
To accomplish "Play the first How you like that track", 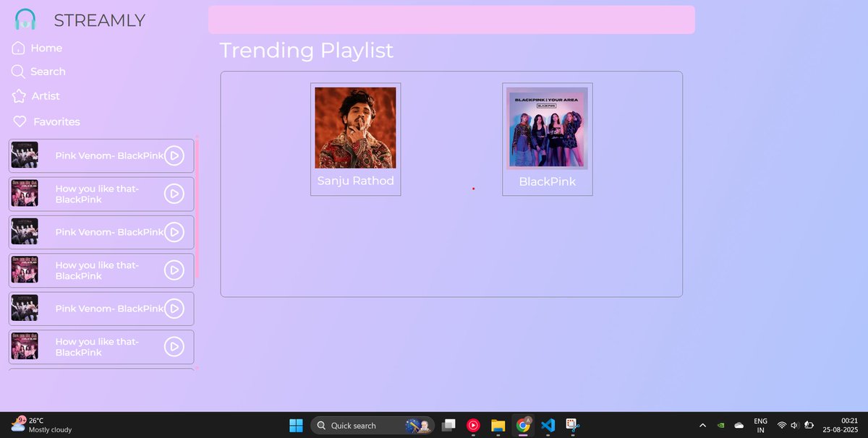I will [174, 194].
